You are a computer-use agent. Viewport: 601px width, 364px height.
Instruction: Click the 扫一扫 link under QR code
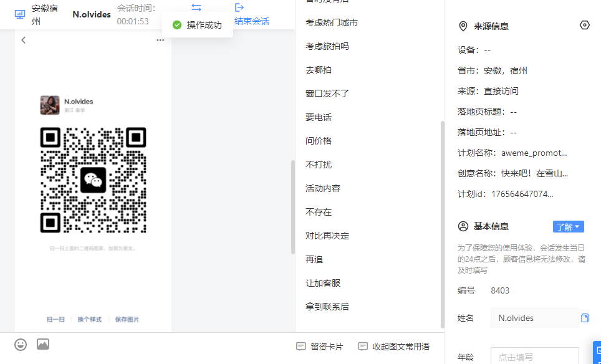[x=55, y=319]
